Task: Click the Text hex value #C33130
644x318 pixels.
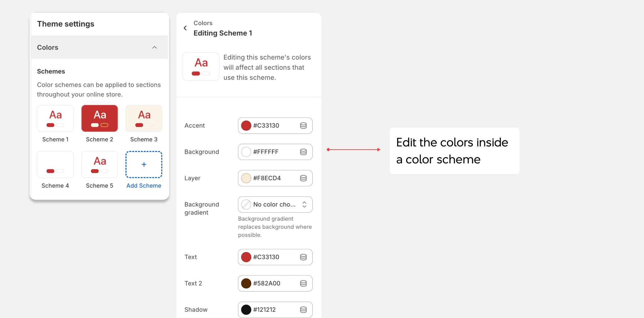Action: (x=266, y=257)
